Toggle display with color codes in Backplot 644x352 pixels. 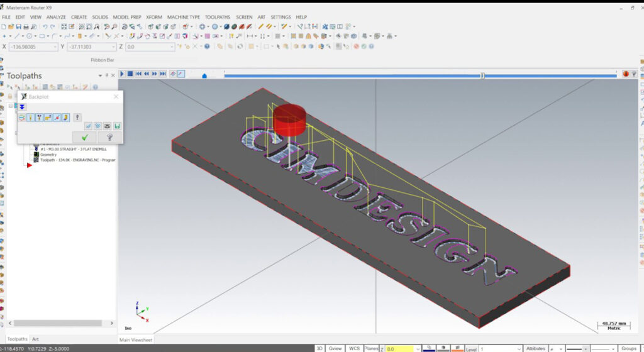click(22, 118)
